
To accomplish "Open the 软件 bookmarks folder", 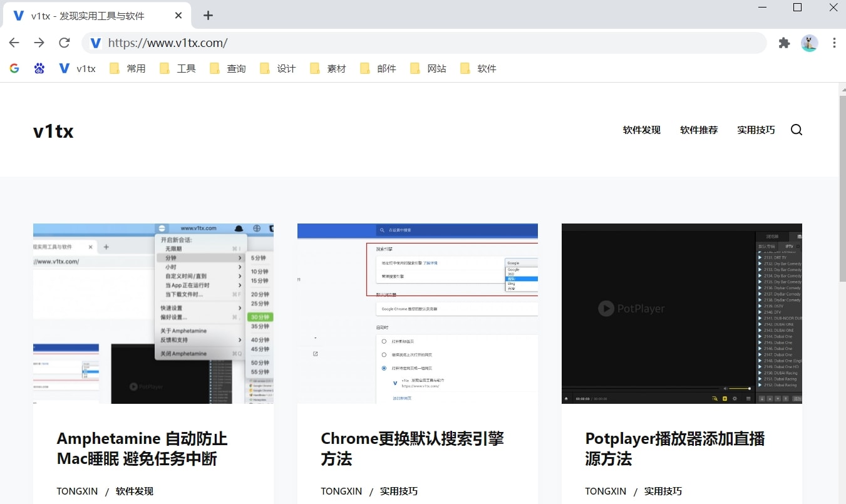I will (478, 68).
